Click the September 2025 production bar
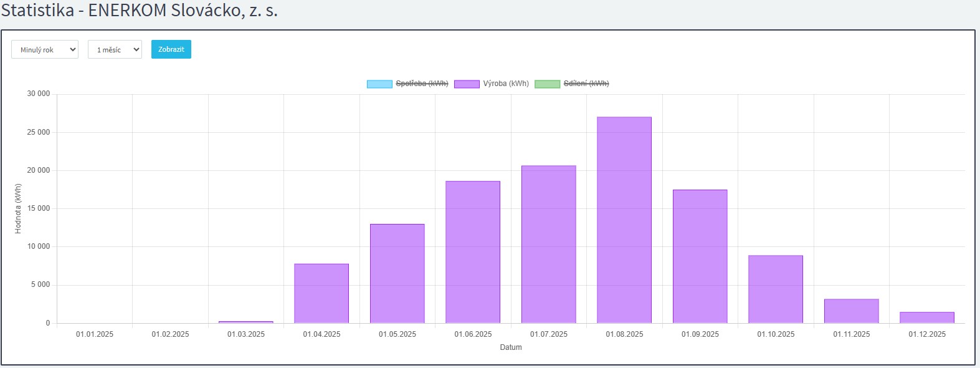This screenshot has height=368, width=980. (x=700, y=256)
